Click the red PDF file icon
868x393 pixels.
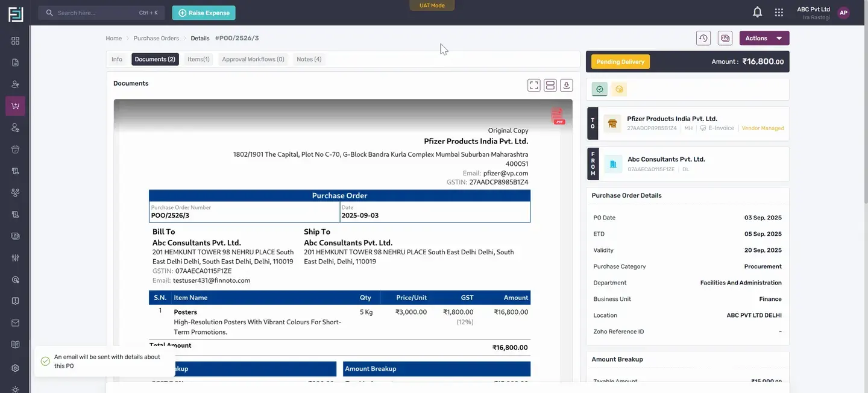coord(557,116)
